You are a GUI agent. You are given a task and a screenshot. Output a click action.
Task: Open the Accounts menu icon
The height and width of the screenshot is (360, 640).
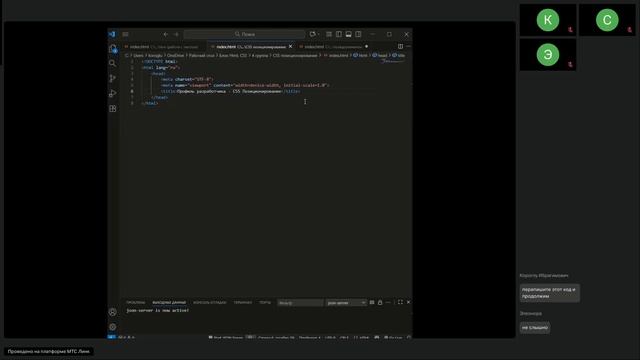[x=113, y=312]
